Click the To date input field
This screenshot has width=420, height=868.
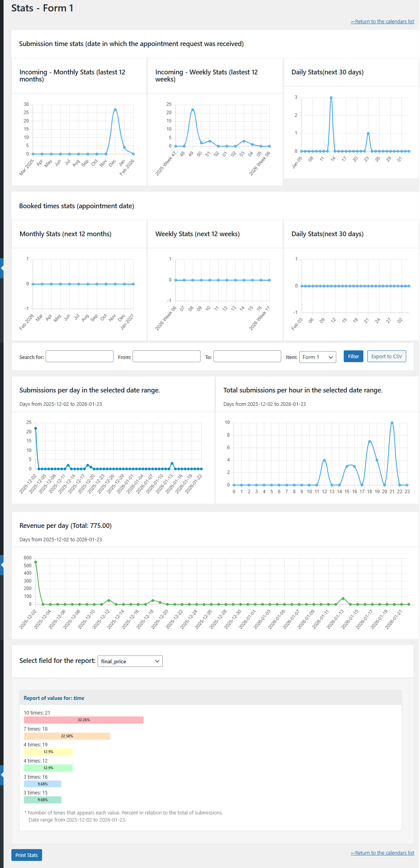tap(247, 357)
